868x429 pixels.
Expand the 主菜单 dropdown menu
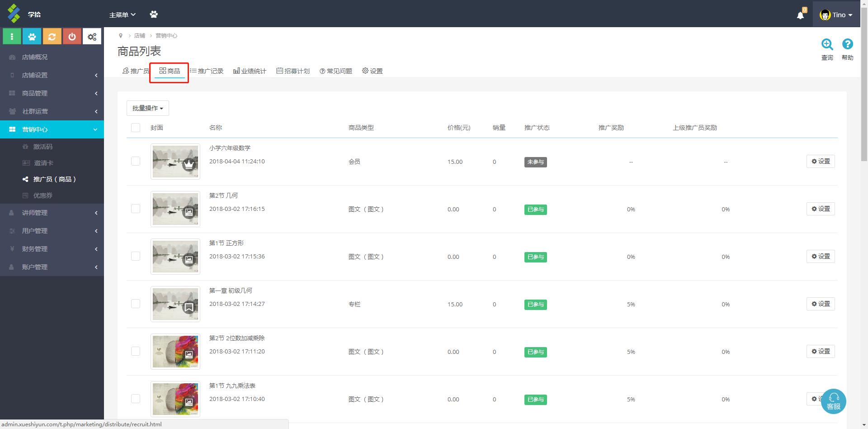tap(122, 15)
